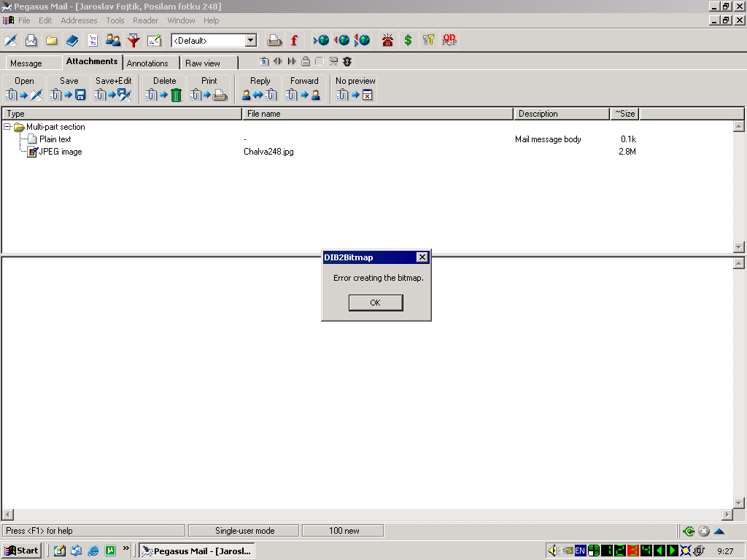The width and height of the screenshot is (747, 560).
Task: Click the Type column header
Action: pos(123,114)
